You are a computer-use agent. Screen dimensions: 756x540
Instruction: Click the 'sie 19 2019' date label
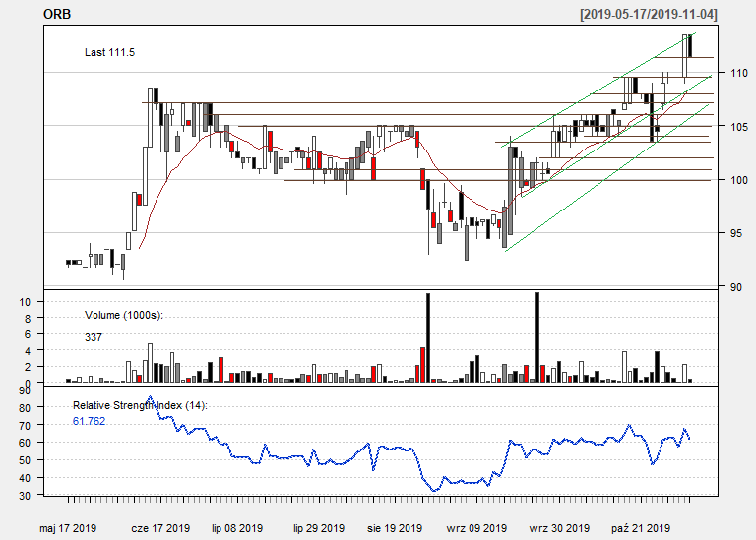point(395,528)
